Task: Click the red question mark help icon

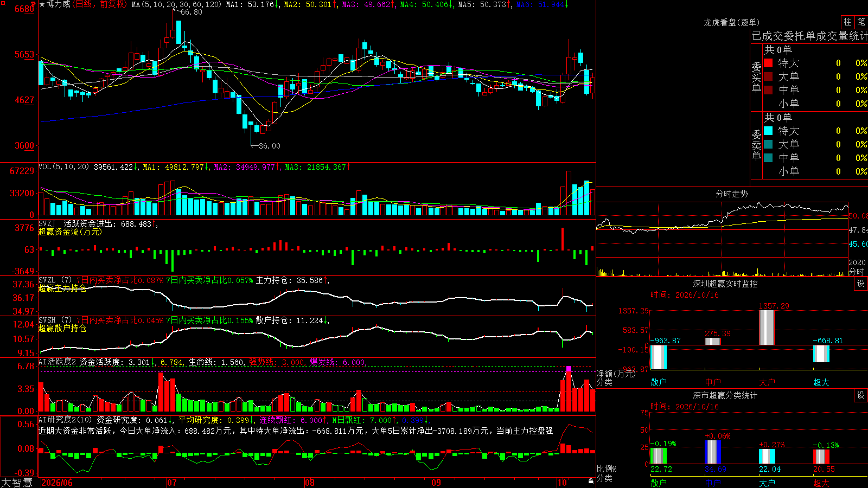Action: pyautogui.click(x=34, y=4)
